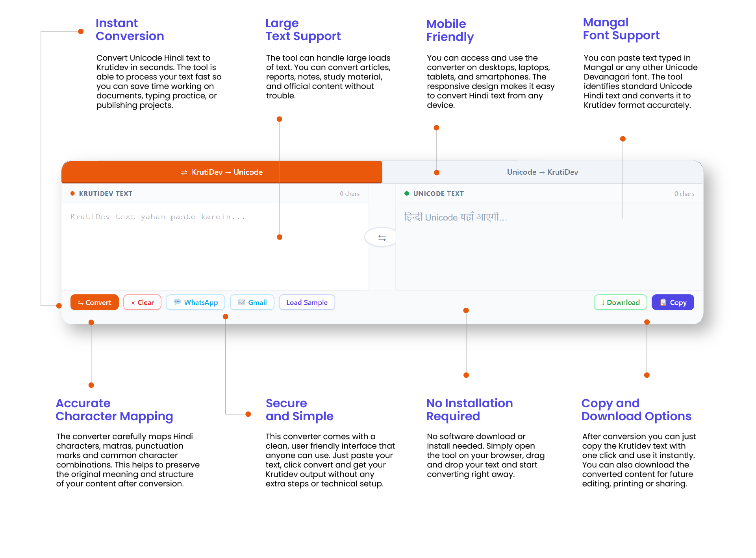Viewport: 756px width, 558px height.
Task: Click the 'Secure and Simple' heading
Action: coord(300,410)
